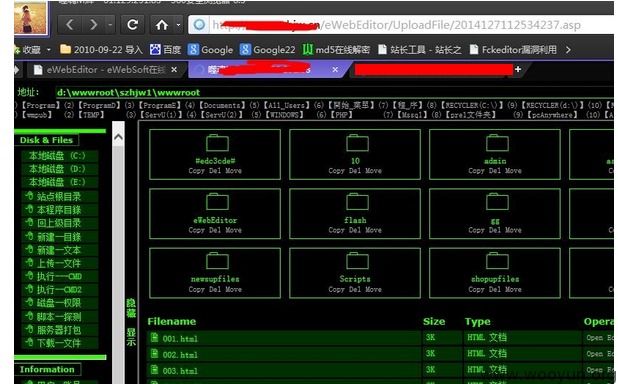Open file 001.html in the list
Viewport: 618px width, 384px height.
(180, 339)
